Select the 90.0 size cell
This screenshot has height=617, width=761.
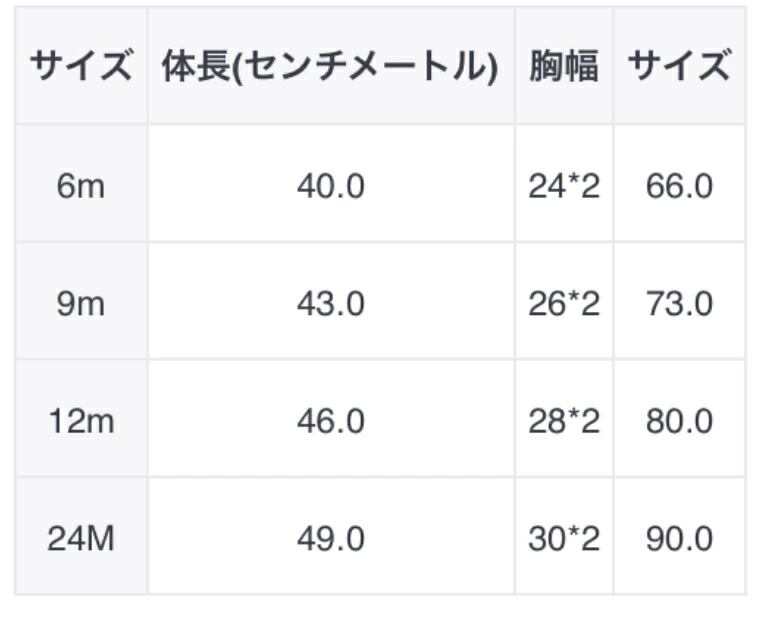[x=679, y=539]
